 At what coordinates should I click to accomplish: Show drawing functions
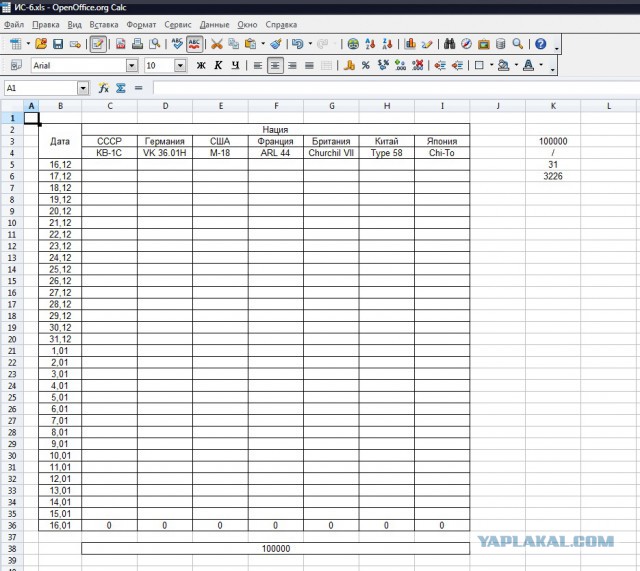click(x=427, y=44)
